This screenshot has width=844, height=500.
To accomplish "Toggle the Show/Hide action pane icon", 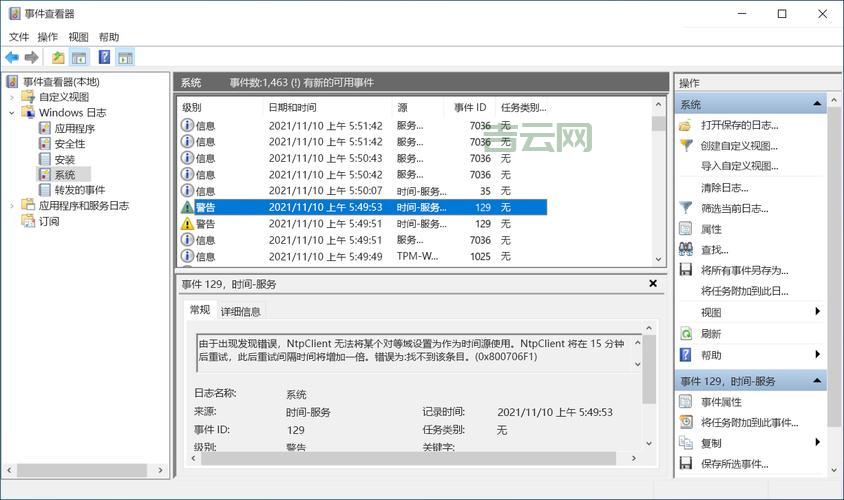I will coord(125,57).
